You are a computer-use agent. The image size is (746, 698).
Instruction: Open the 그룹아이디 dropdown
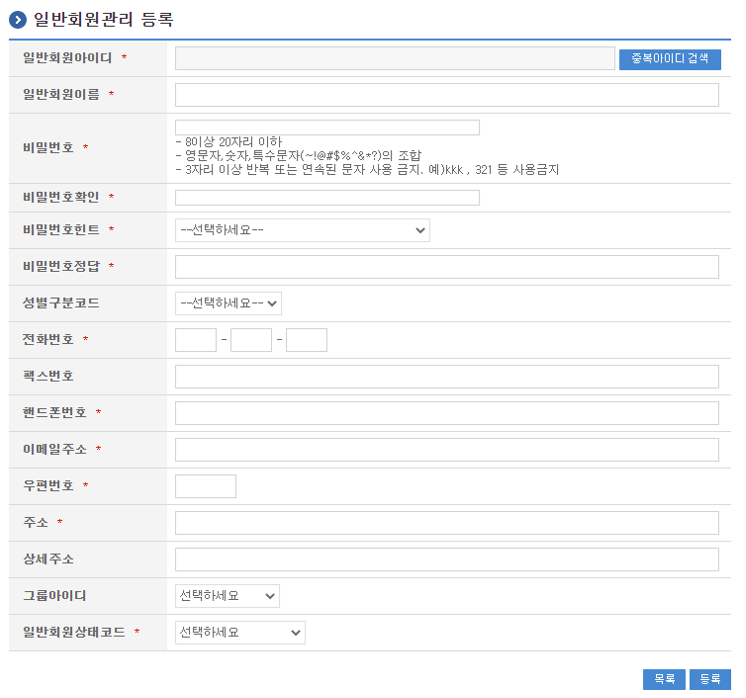tap(227, 596)
